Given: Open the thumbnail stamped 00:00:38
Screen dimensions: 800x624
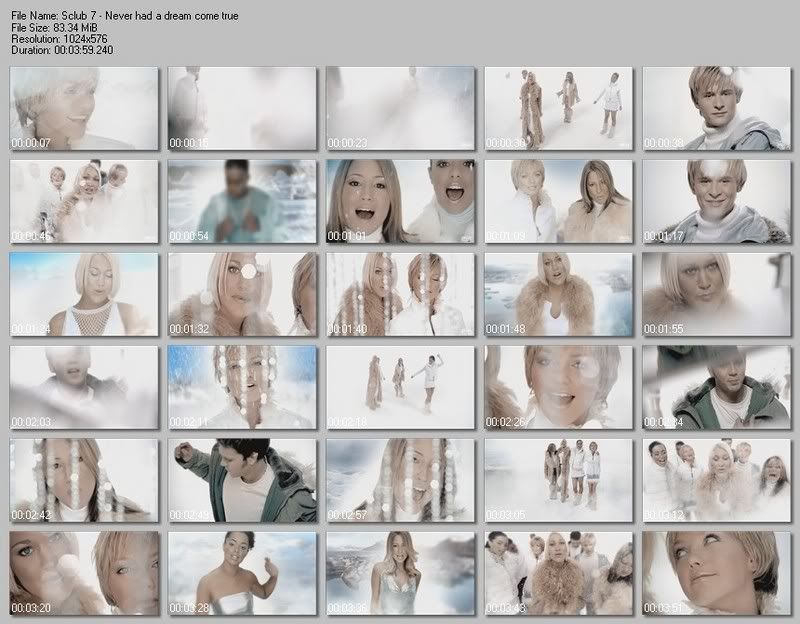Looking at the screenshot, I should [717, 108].
